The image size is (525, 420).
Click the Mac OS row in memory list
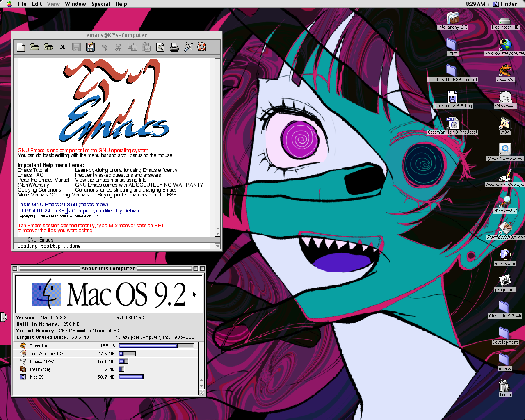[x=106, y=377]
